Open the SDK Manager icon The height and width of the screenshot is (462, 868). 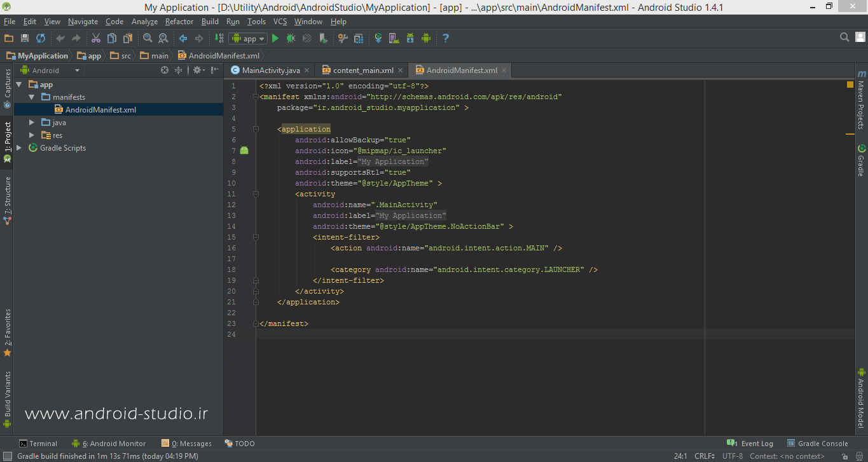(x=410, y=38)
